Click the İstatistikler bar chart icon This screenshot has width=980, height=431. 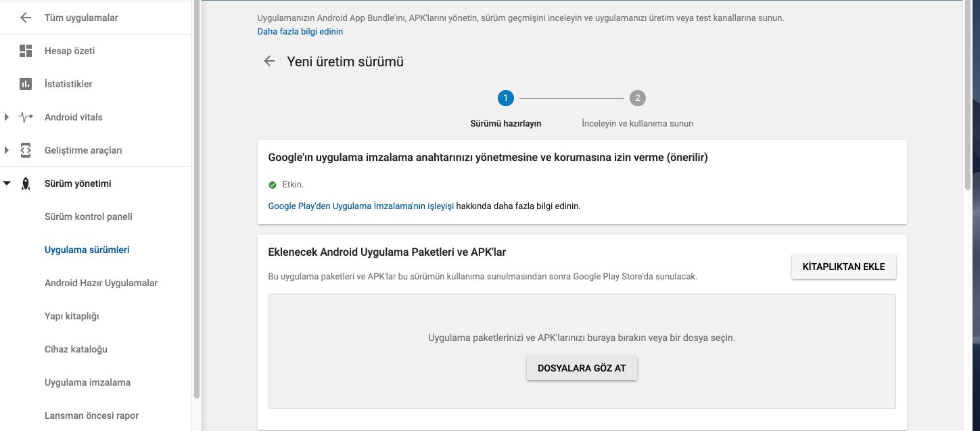[26, 84]
